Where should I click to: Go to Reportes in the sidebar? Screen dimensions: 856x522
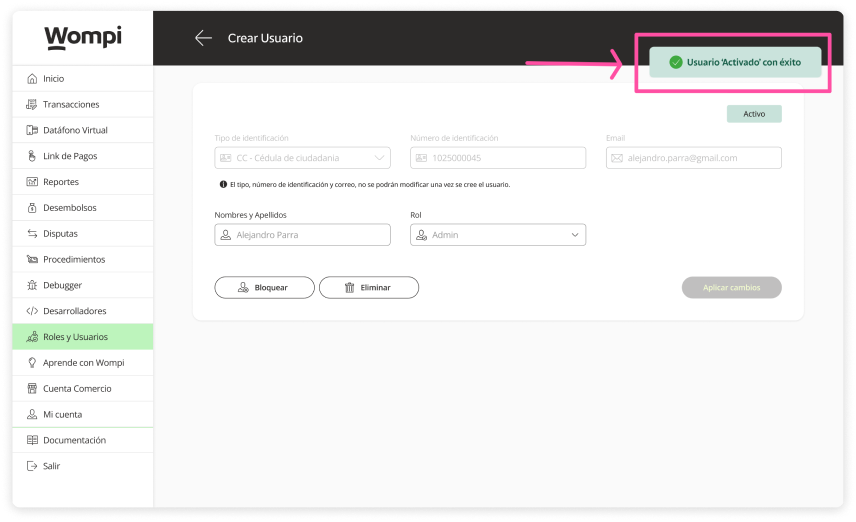pyautogui.click(x=60, y=182)
